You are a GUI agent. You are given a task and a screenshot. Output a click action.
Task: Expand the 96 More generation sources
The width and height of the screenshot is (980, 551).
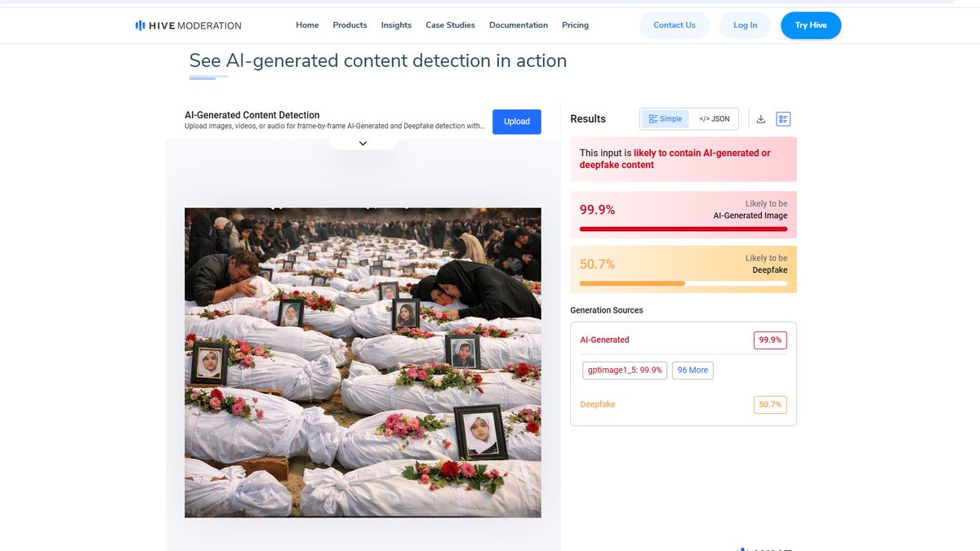click(693, 371)
